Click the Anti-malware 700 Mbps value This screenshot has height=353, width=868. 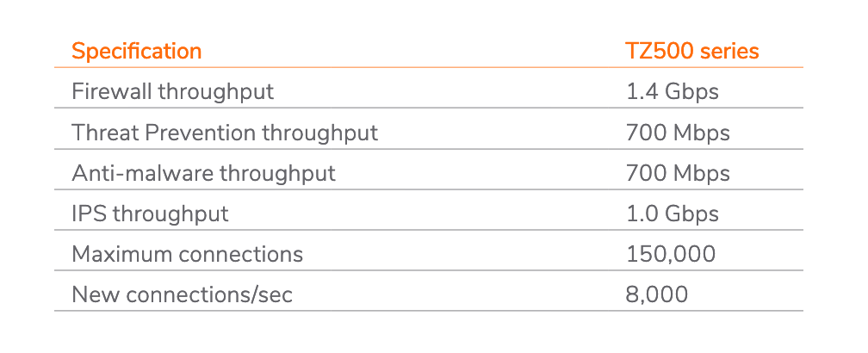pos(678,173)
